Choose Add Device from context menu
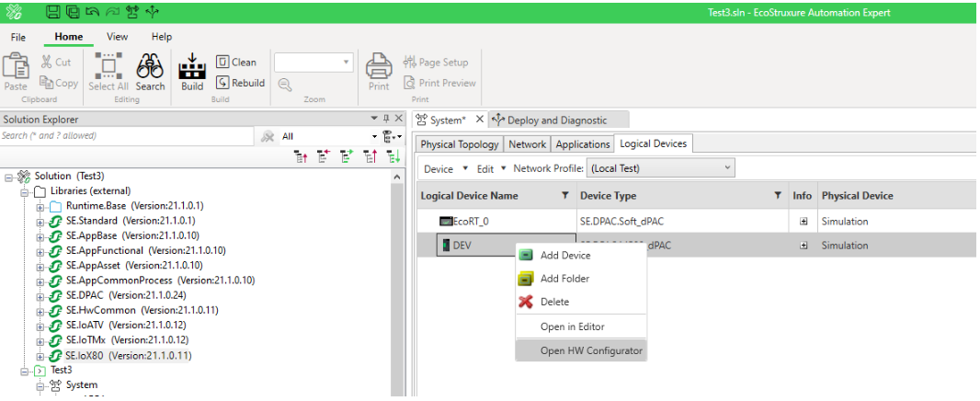Screen dimensions: 980x401 coord(581,256)
